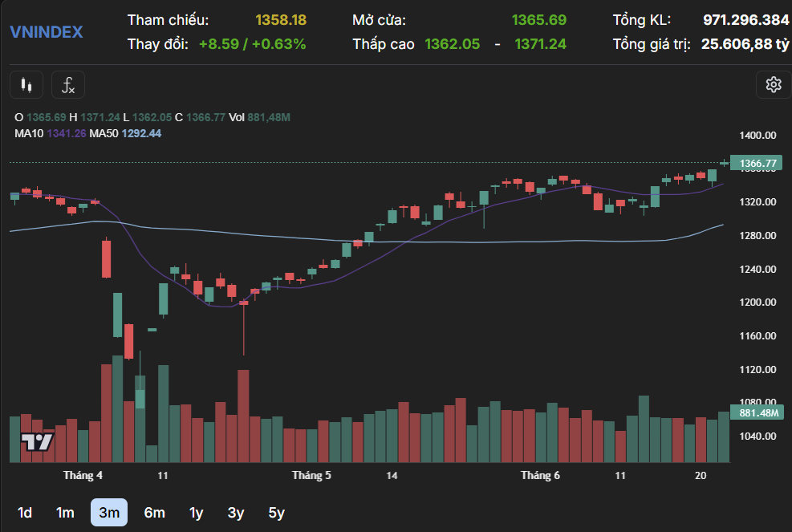Click the 1400.00 price axis label
Viewport: 792px width, 532px height.
[757, 135]
